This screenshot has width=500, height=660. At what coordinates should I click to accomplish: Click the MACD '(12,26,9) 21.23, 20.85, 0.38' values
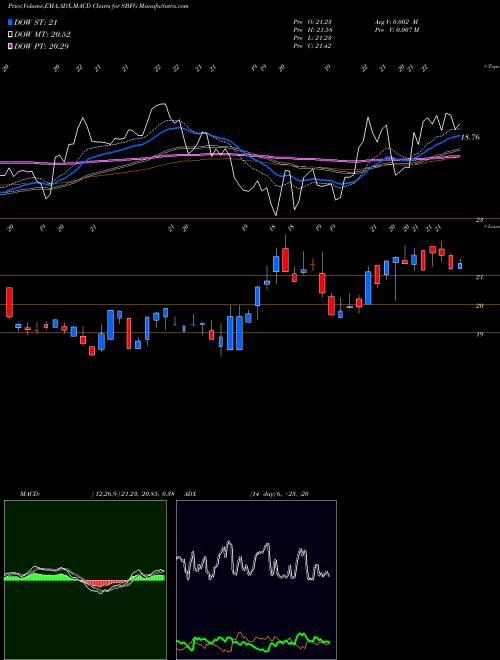click(x=133, y=494)
